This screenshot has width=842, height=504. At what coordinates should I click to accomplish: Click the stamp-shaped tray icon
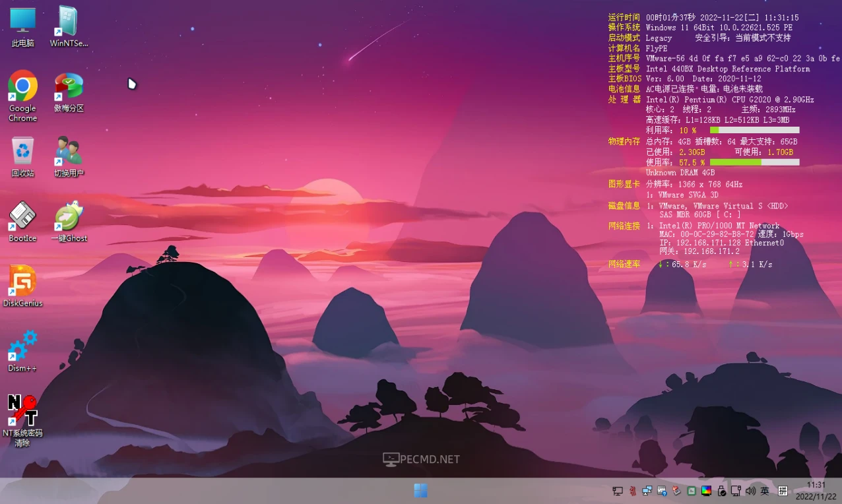click(x=676, y=491)
